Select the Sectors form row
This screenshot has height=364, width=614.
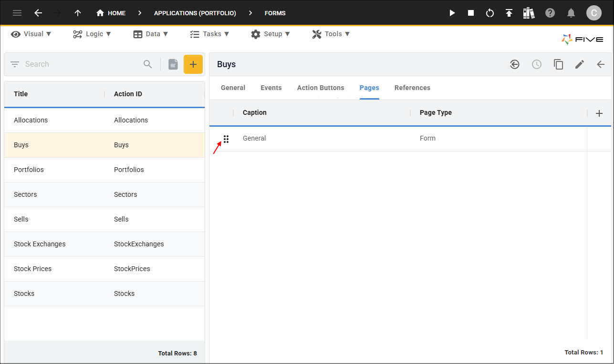[x=104, y=194]
